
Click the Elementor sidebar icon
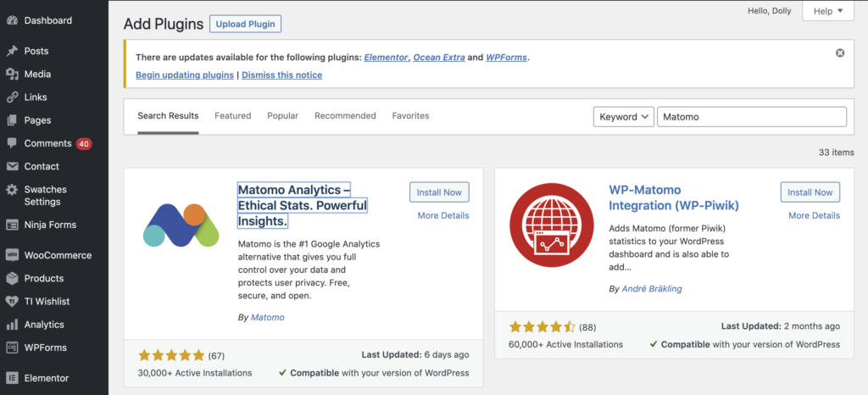coord(12,378)
